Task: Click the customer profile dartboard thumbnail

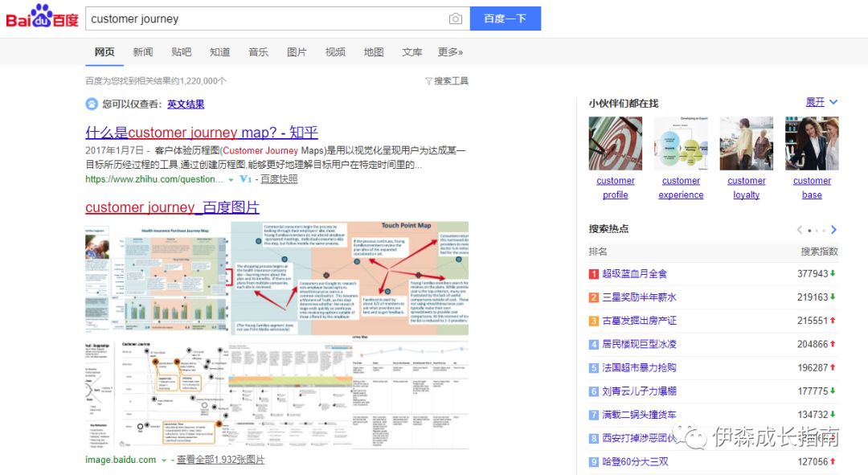Action: [616, 143]
